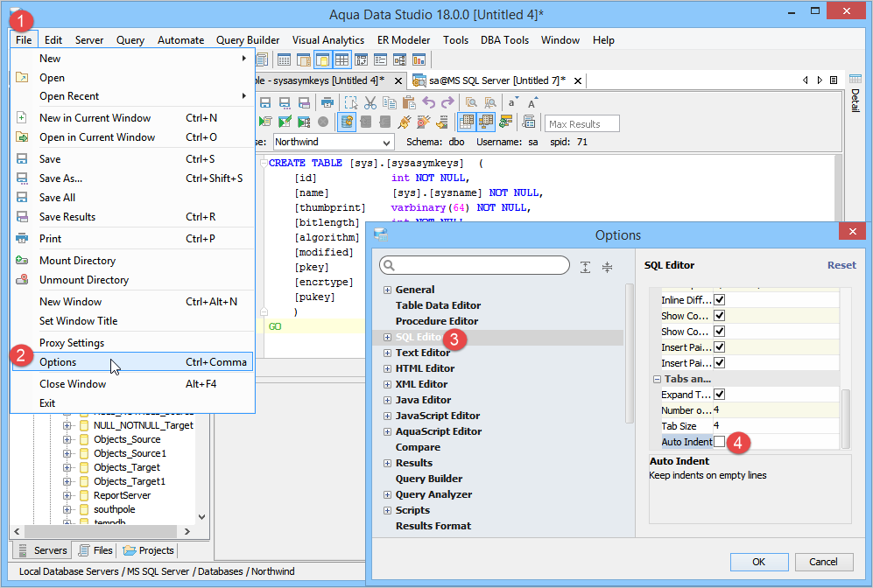The height and width of the screenshot is (588, 873).
Task: Click the Tab Size value field
Action: (x=776, y=426)
